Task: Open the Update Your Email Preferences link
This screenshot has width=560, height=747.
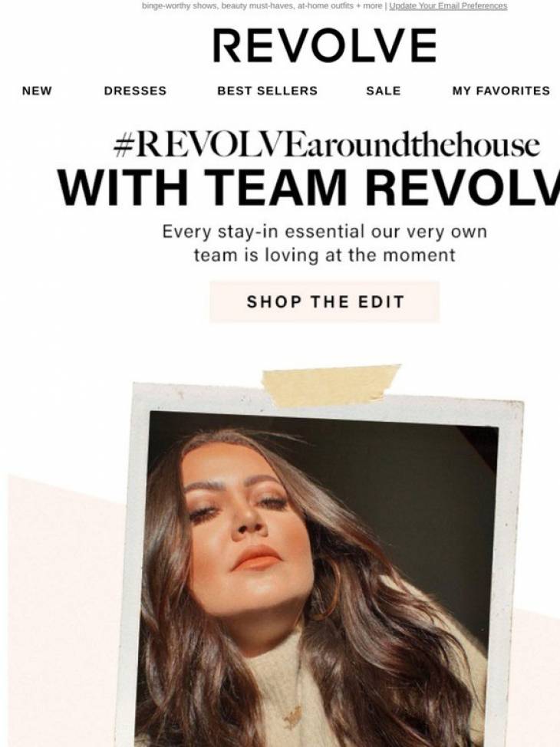Action: coord(448,5)
